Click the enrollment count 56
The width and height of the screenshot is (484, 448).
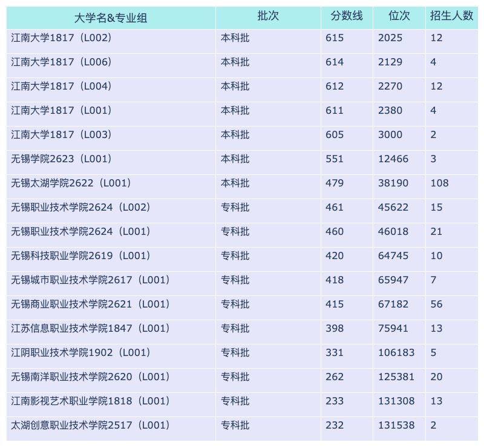tap(436, 305)
